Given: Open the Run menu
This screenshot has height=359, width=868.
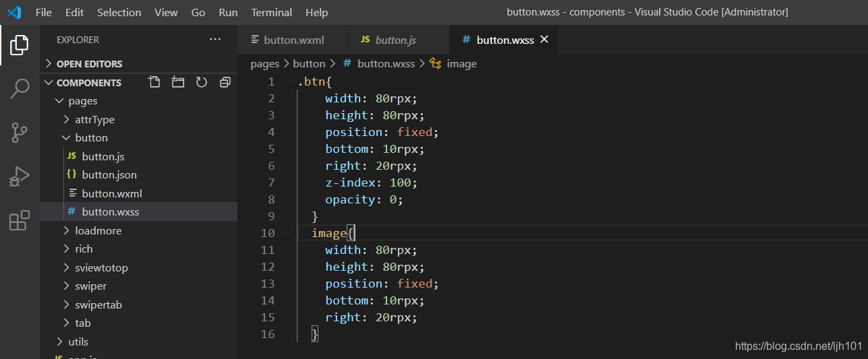Looking at the screenshot, I should pyautogui.click(x=228, y=12).
